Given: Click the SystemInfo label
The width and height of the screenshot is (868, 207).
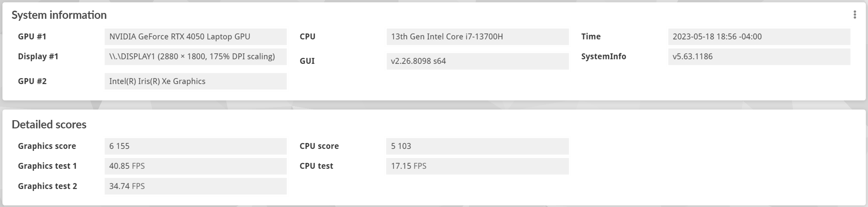Looking at the screenshot, I should (603, 56).
